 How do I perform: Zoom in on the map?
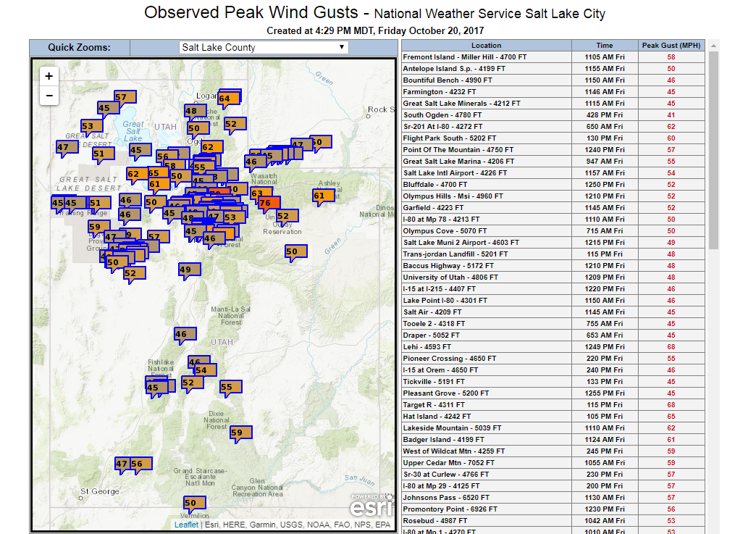pyautogui.click(x=49, y=76)
